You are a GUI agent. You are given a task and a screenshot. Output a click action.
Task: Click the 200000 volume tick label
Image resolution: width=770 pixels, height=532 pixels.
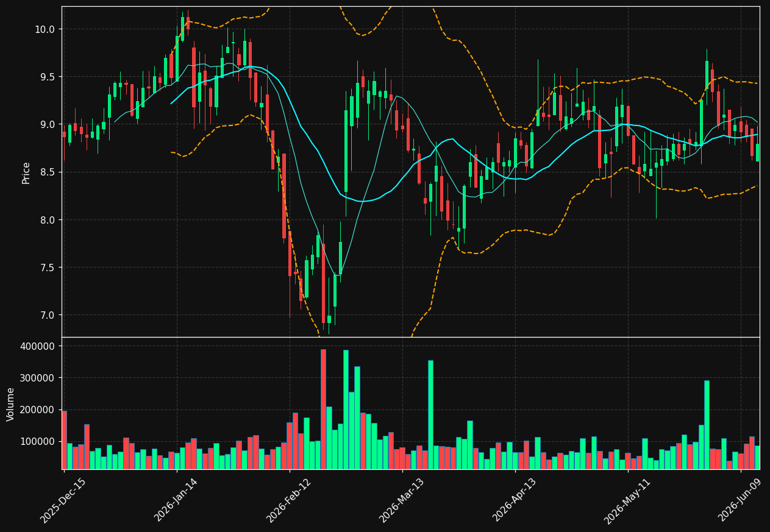(x=38, y=410)
